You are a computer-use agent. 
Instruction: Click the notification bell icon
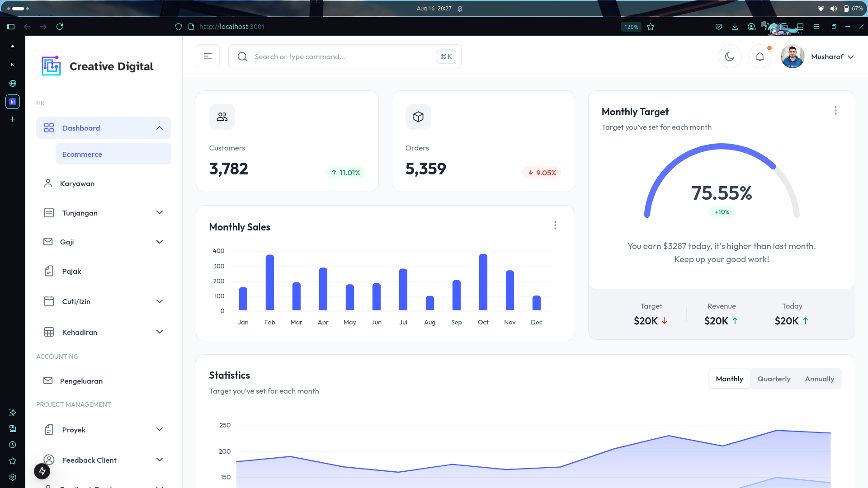pyautogui.click(x=760, y=56)
